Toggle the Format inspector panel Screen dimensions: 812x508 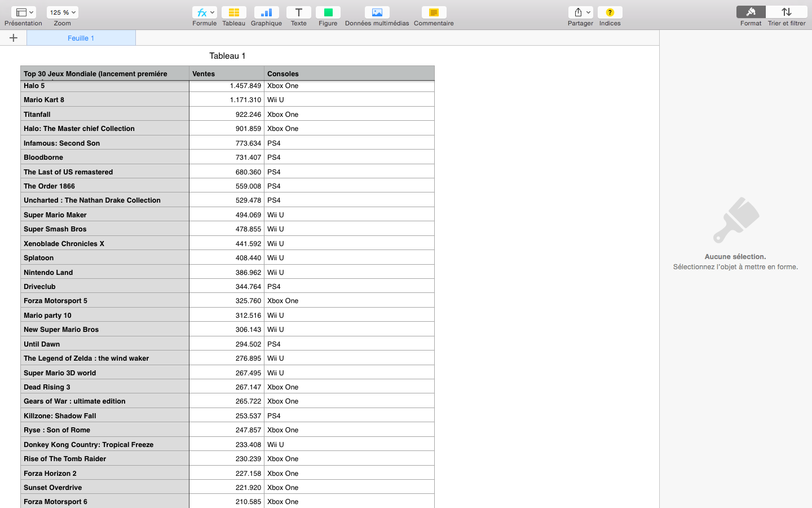pos(751,12)
